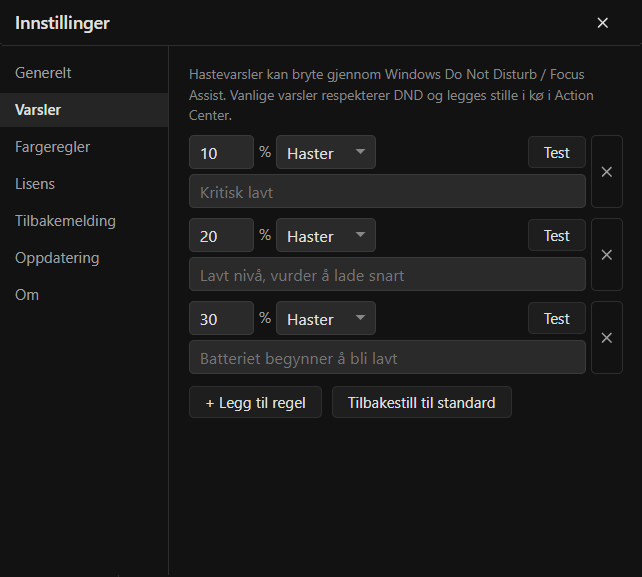The height and width of the screenshot is (577, 642).
Task: Open the Oppdatering section
Action: (x=84, y=258)
